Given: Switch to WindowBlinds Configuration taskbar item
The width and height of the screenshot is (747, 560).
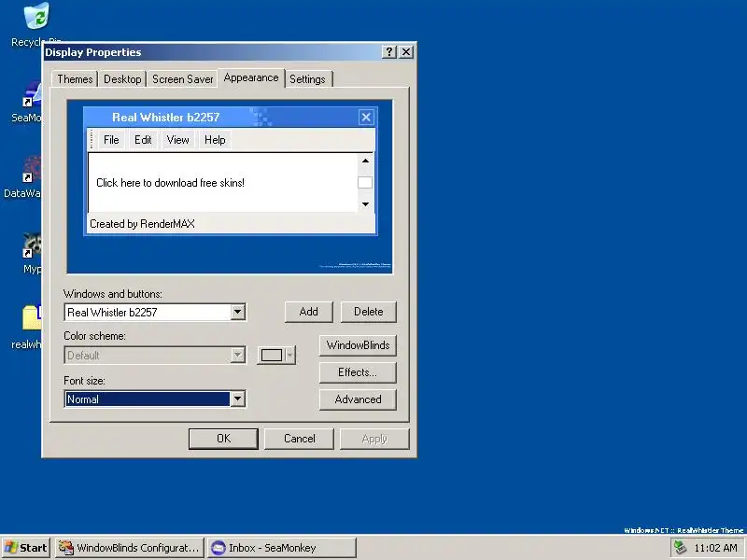Looking at the screenshot, I should click(130, 548).
